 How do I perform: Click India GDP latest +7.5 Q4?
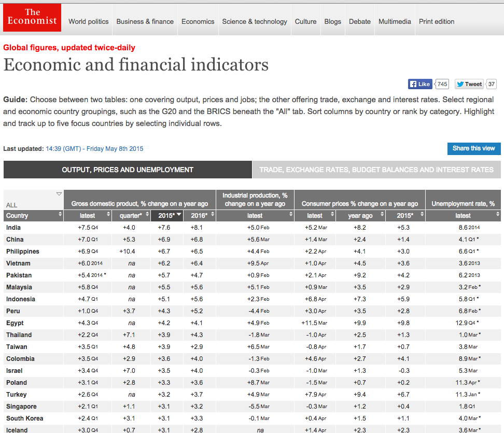tap(88, 228)
